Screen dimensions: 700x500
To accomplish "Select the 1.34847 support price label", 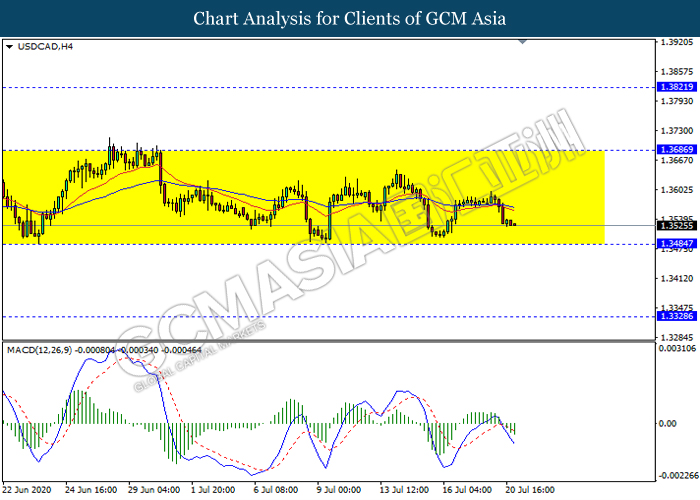I will 677,243.
